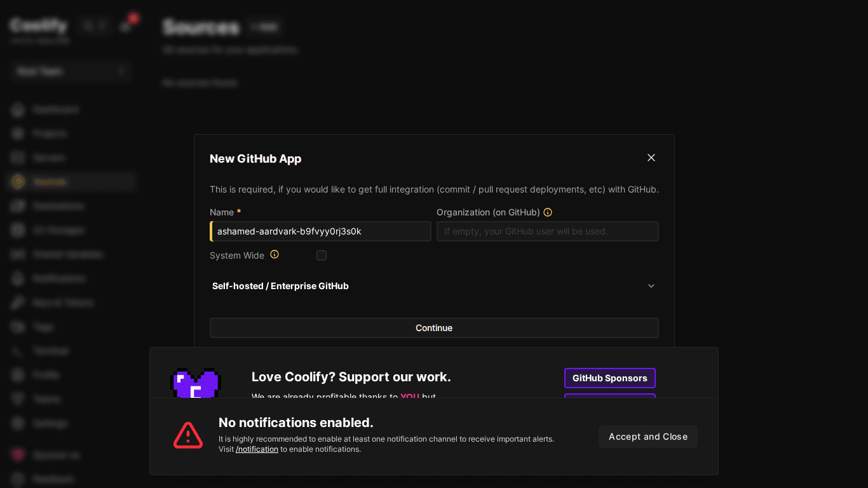868x488 pixels.
Task: Click the Organization info tooltip icon
Action: pyautogui.click(x=548, y=212)
